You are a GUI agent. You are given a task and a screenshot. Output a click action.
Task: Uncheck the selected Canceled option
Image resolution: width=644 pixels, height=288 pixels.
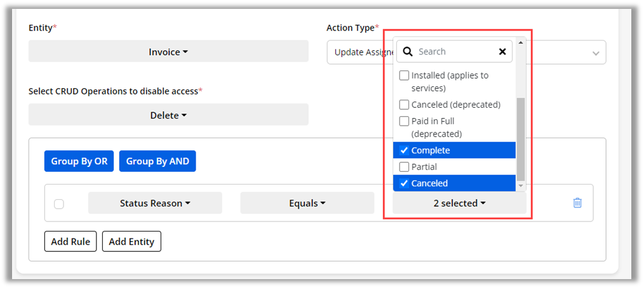pos(404,183)
